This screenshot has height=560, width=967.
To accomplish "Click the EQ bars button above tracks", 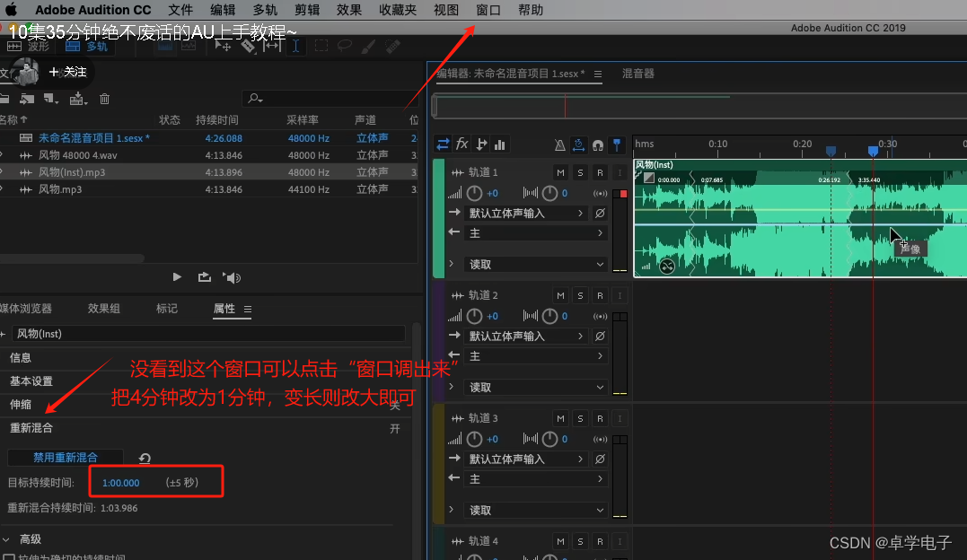I will coord(499,144).
